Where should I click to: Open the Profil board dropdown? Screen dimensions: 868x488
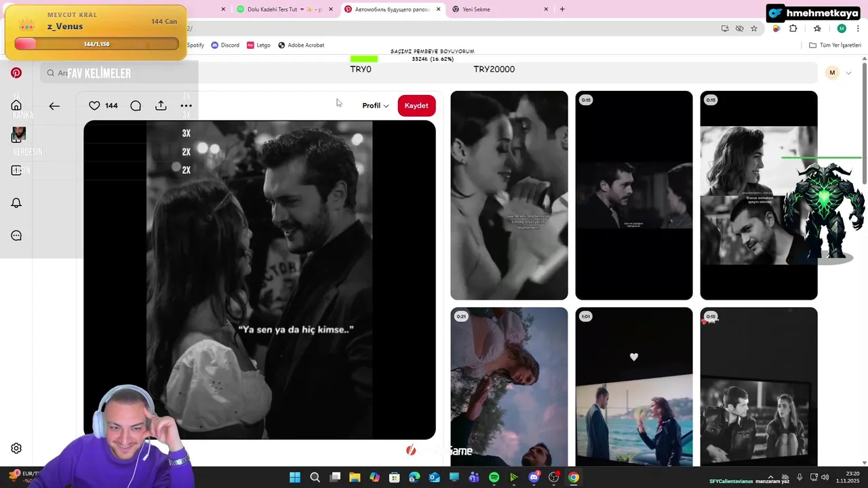(x=375, y=106)
